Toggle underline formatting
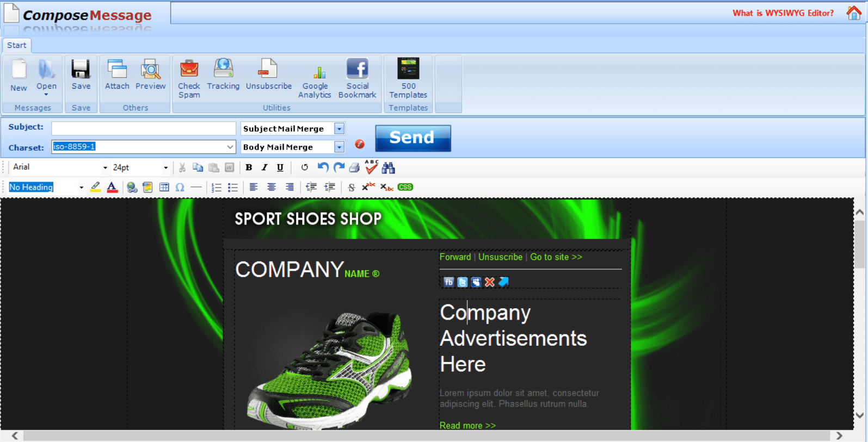The height and width of the screenshot is (442, 868). point(280,167)
